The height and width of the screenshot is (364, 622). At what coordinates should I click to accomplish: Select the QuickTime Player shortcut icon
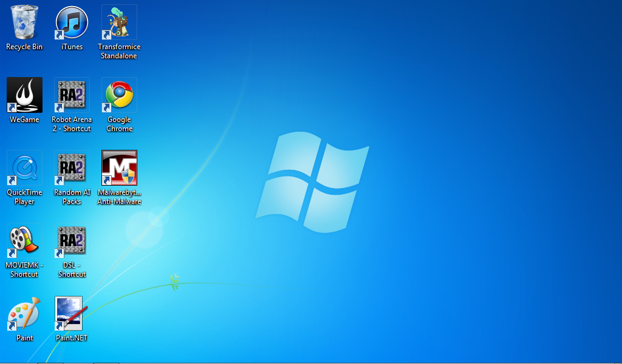[24, 168]
